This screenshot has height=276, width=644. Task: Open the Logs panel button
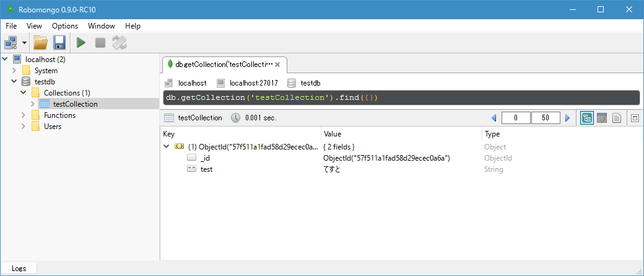coord(19,268)
